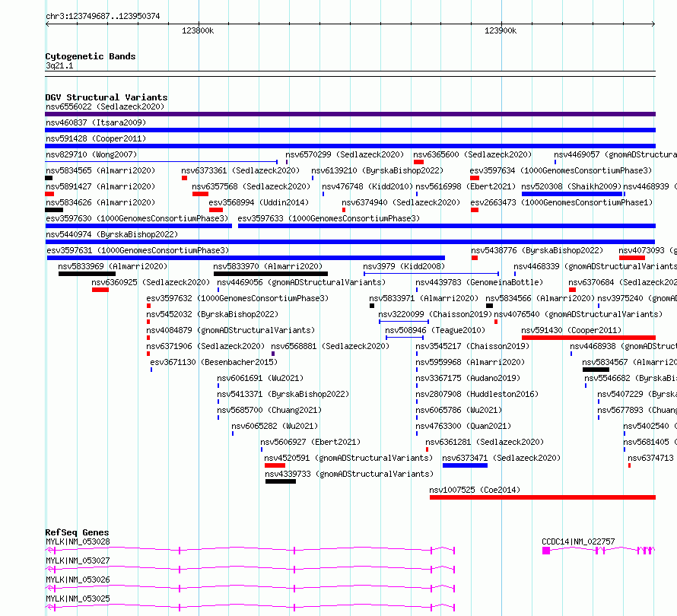Open nsv6374940 (Sedlazeck2020) label
The width and height of the screenshot is (677, 616).
[401, 202]
